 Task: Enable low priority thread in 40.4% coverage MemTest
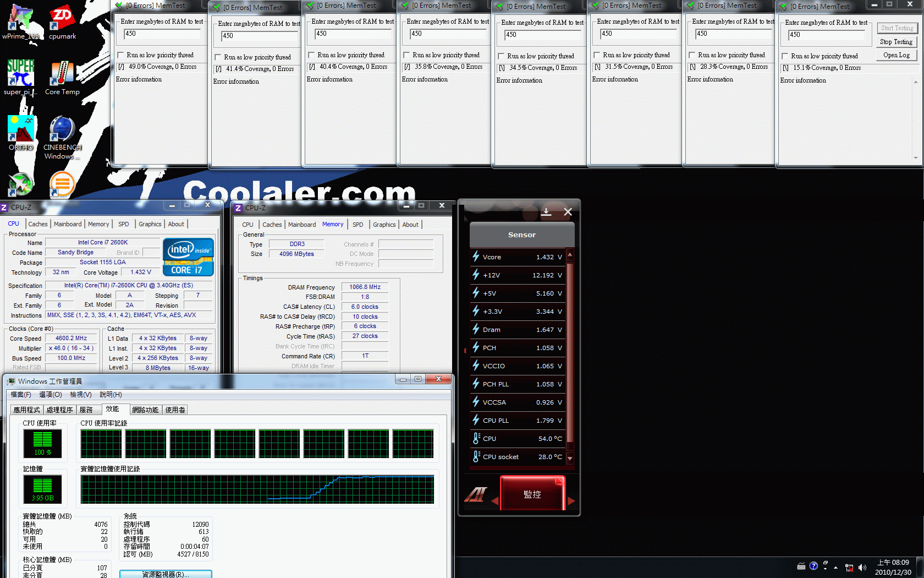[x=312, y=55]
